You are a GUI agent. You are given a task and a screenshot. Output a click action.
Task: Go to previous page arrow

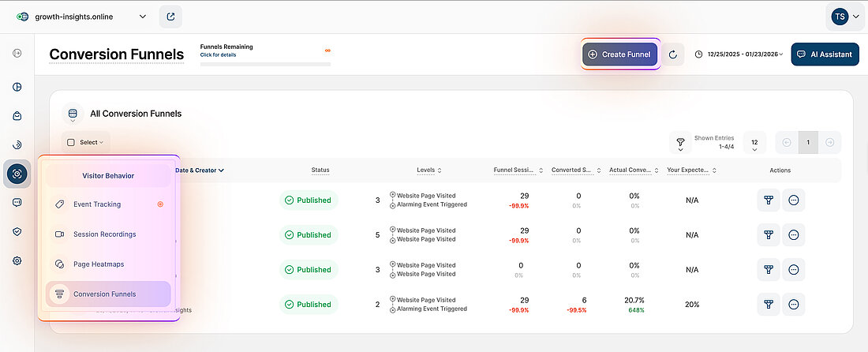tap(787, 142)
